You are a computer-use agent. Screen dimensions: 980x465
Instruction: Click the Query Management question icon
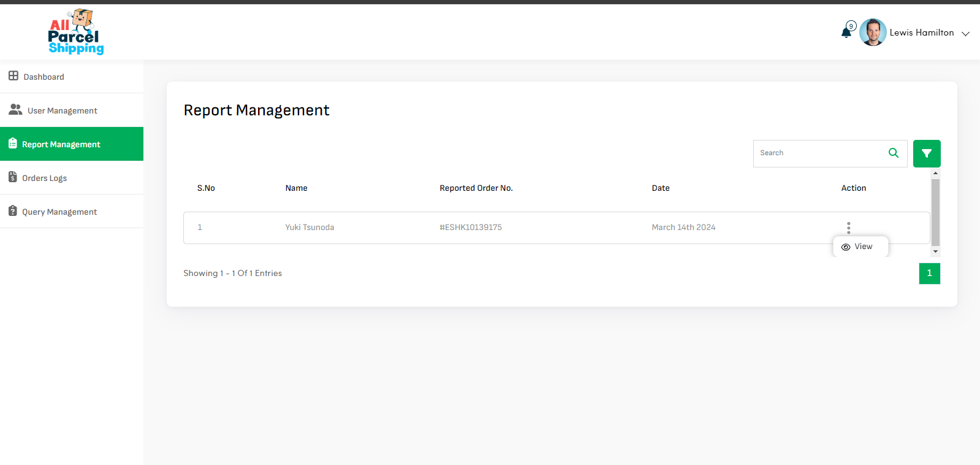click(13, 211)
